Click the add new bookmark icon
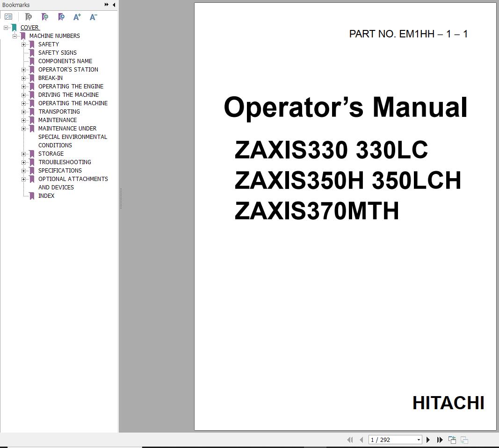Viewport: 499px width, 448px height. tap(45, 16)
